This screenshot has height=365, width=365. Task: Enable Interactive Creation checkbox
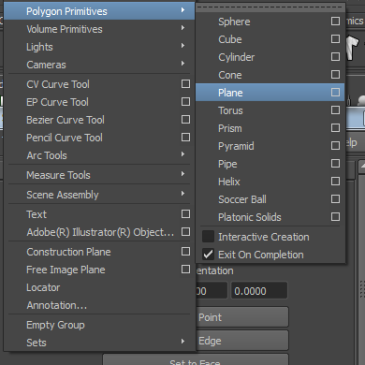(208, 237)
